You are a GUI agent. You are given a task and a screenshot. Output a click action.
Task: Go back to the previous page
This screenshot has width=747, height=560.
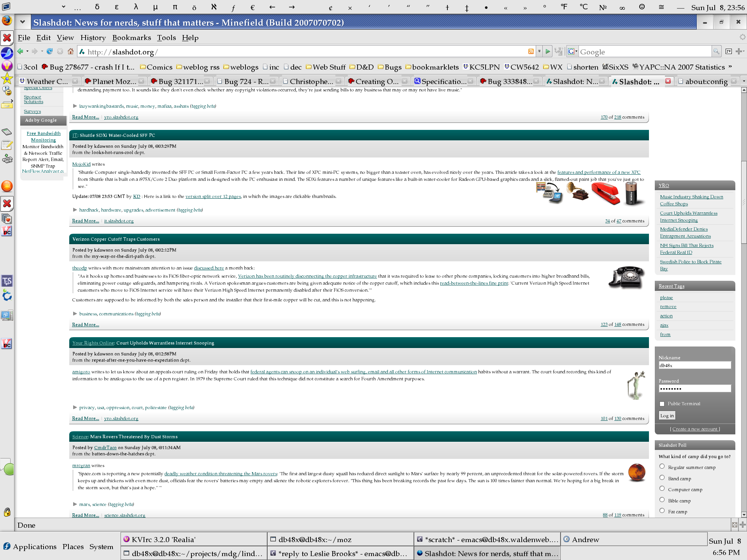coord(20,51)
